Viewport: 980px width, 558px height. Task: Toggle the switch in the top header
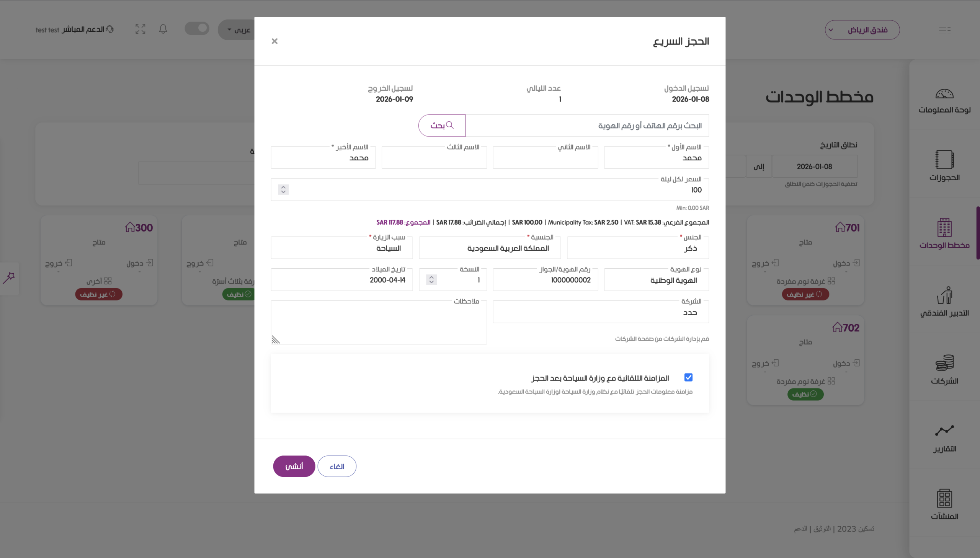click(197, 28)
